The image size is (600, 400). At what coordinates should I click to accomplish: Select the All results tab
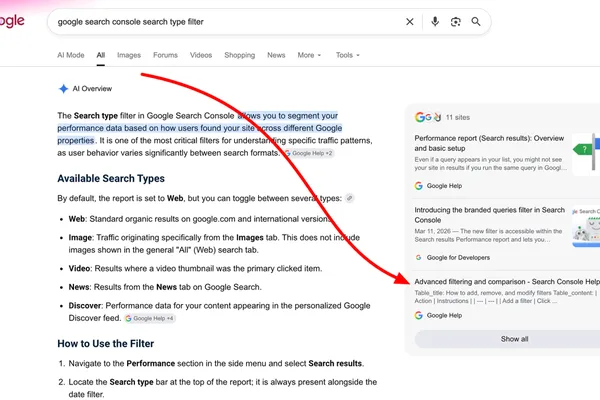click(101, 55)
